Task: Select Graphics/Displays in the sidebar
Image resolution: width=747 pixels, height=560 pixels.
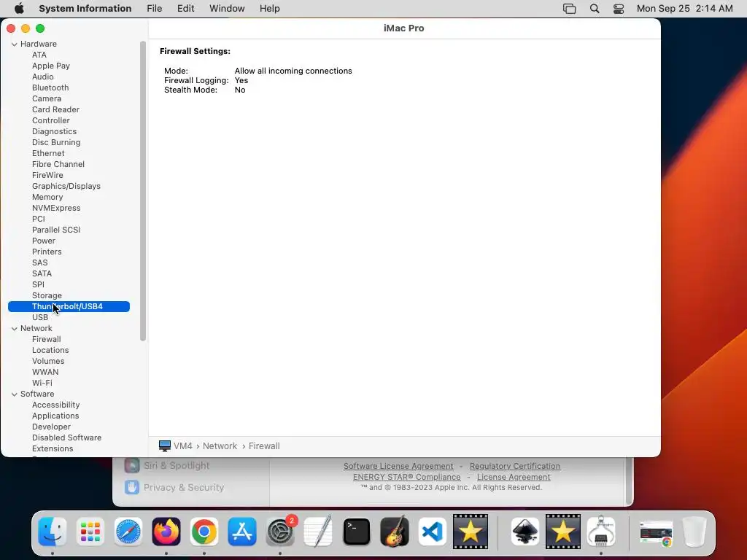Action: click(x=66, y=186)
